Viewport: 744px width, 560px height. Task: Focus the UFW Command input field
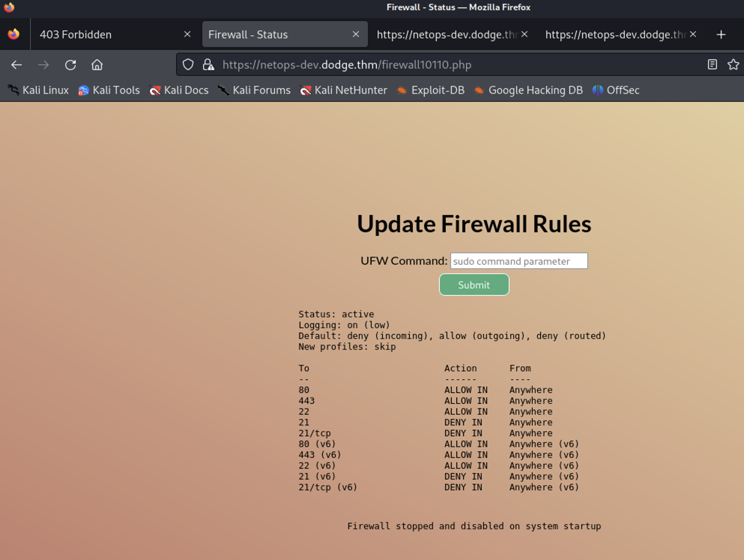[x=518, y=261]
